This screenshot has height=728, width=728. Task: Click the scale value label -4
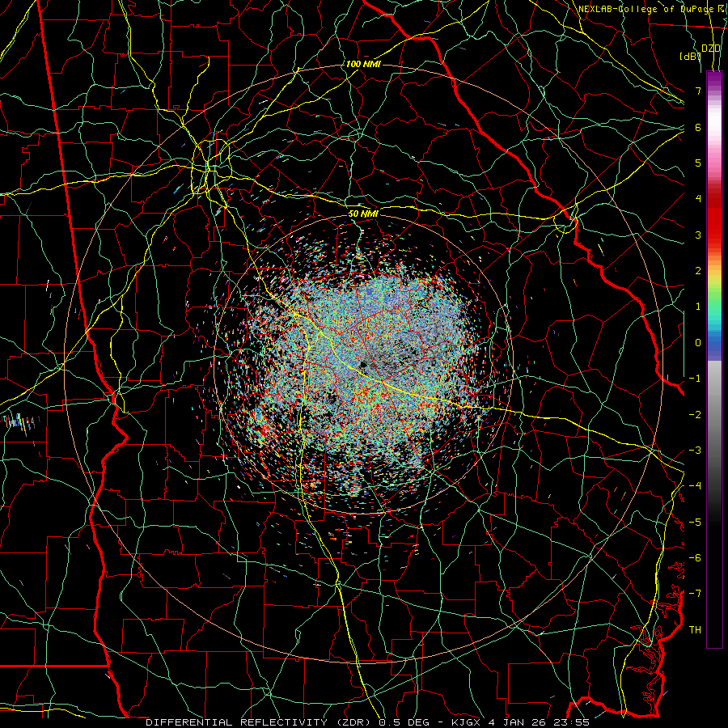695,485
